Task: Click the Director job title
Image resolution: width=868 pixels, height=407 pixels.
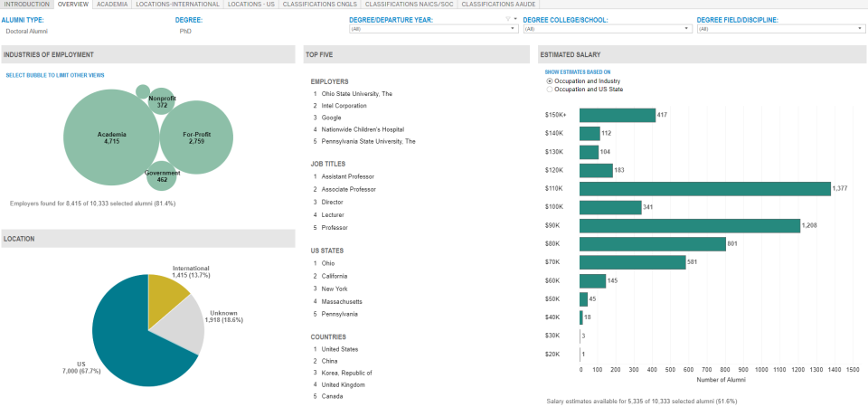Action: (x=332, y=202)
